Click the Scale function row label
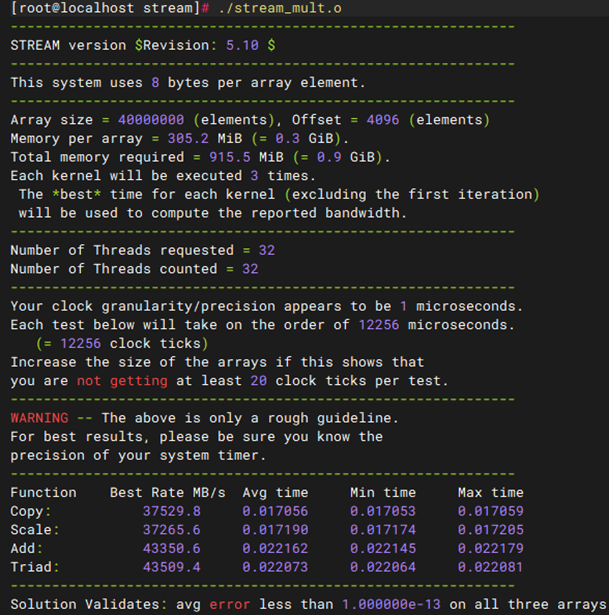The height and width of the screenshot is (615, 609). [x=35, y=530]
